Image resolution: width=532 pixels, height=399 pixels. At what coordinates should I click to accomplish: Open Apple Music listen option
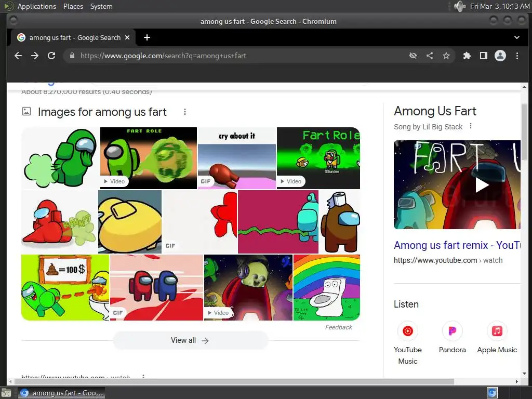(x=497, y=337)
